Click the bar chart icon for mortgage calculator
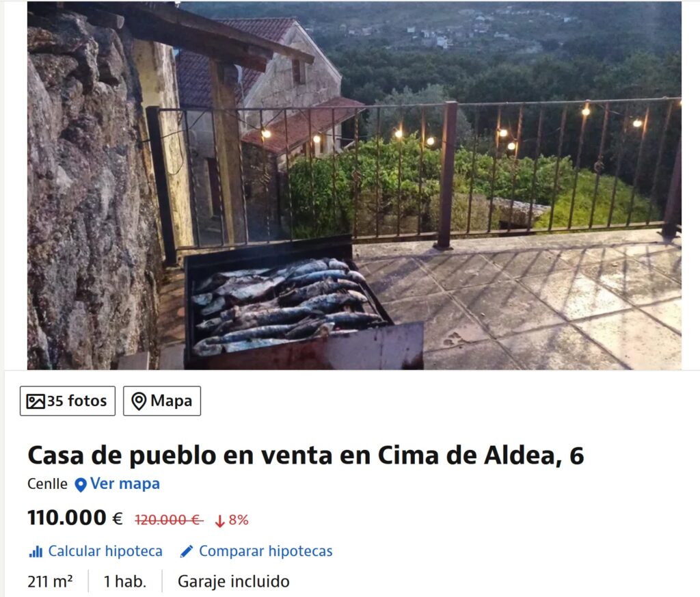 click(x=36, y=552)
